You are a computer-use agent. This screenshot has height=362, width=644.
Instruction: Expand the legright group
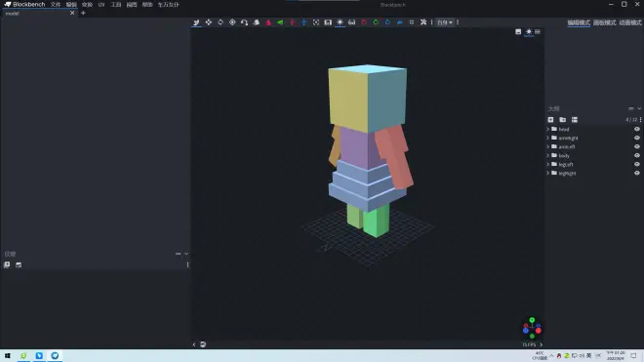point(548,173)
